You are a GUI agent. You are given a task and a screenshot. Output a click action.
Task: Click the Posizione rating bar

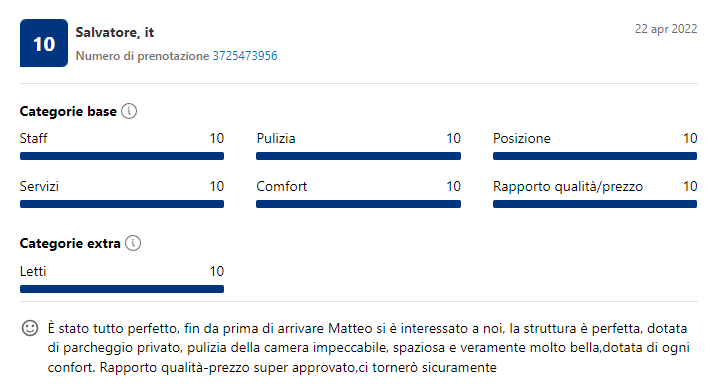[594, 156]
